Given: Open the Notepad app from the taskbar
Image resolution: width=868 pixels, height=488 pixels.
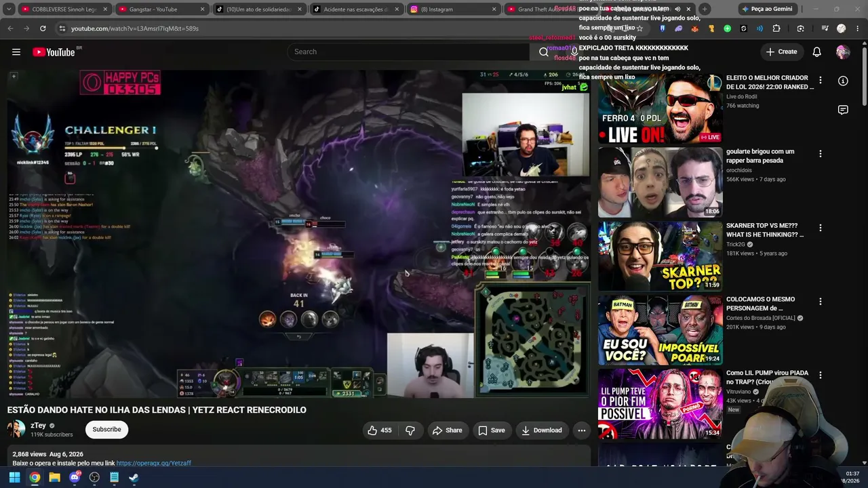Looking at the screenshot, I should pos(115,477).
